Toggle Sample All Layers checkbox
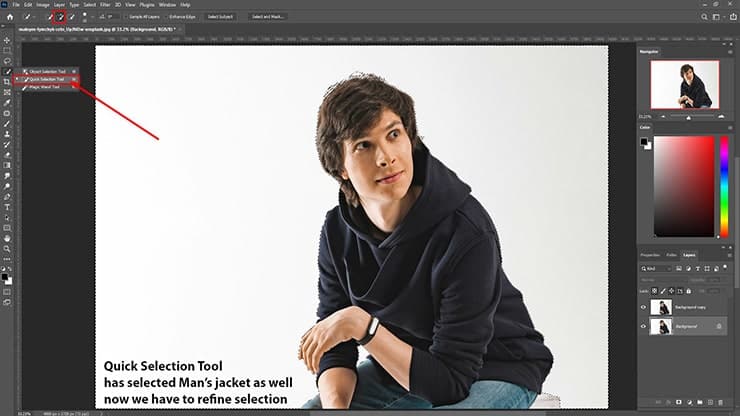Screen dimensions: 740x416 125,17
